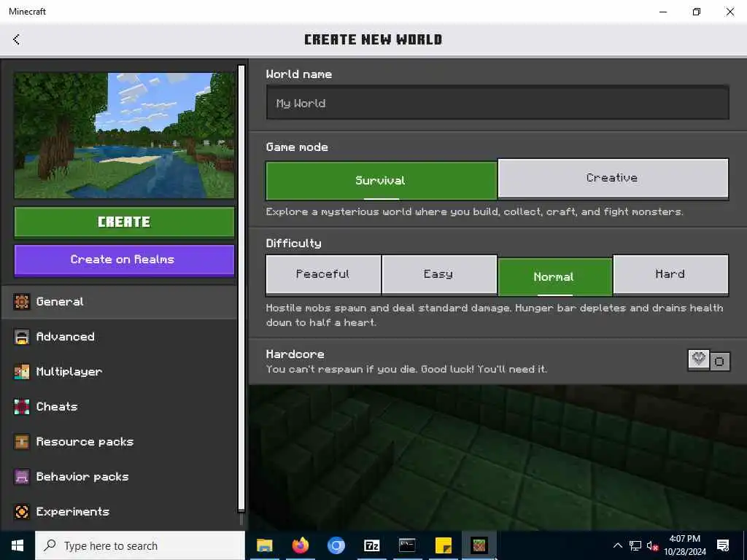Screen dimensions: 747x560
Task: Open the blue circular browser in taskbar
Action: click(x=336, y=545)
